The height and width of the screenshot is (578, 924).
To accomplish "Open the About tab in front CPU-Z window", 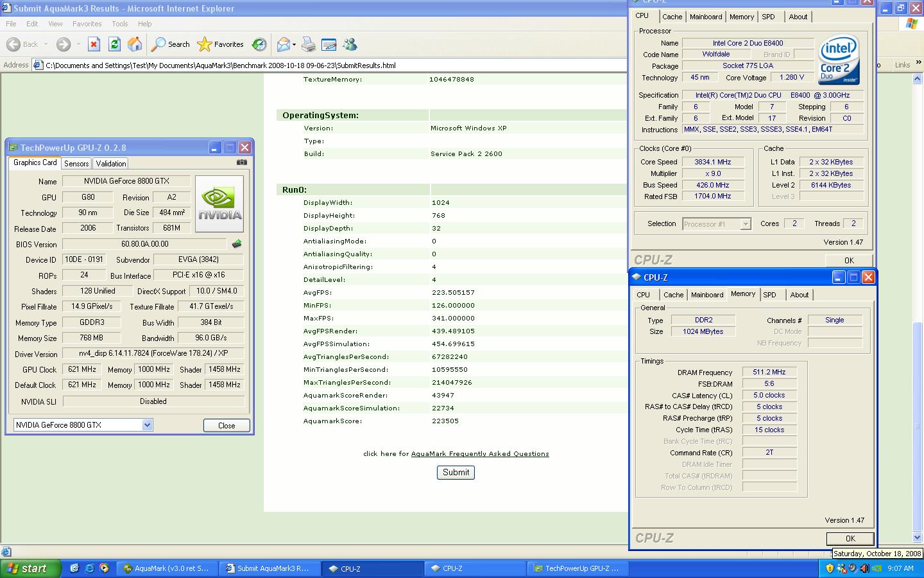I will click(799, 295).
